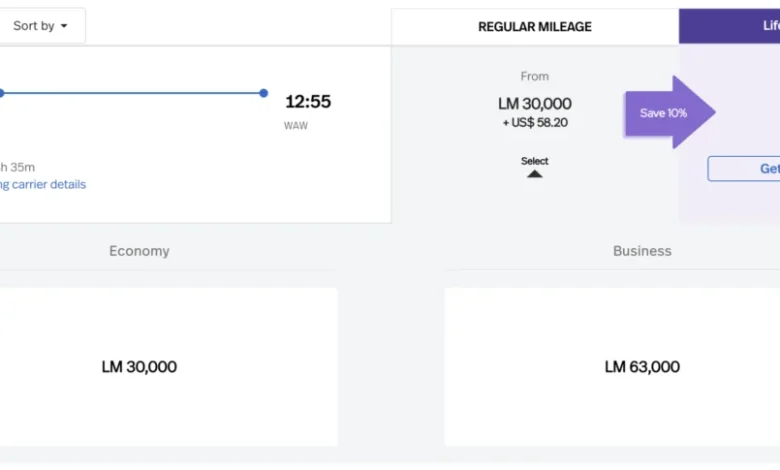The width and height of the screenshot is (780, 470).
Task: Click the blue flight route line
Action: [x=132, y=93]
